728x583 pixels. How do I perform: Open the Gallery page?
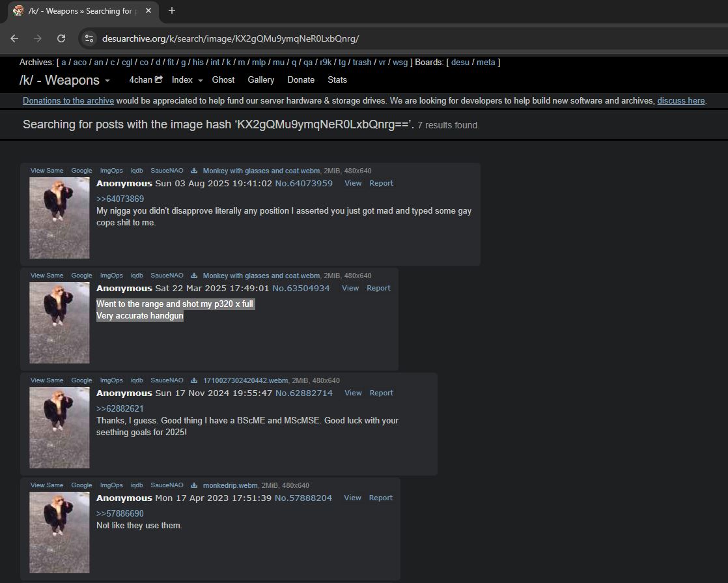point(261,80)
